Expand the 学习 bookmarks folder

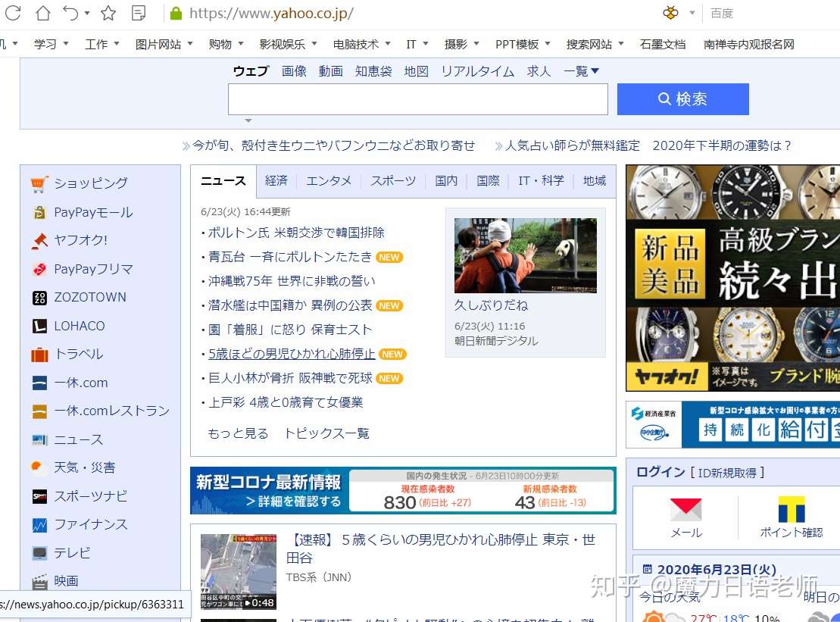(51, 45)
